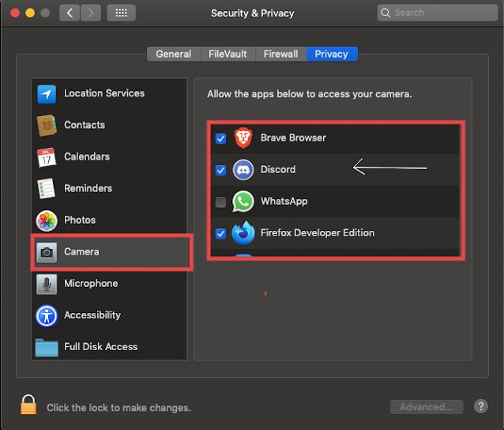Click the Full Disk Access folder icon

pos(47,347)
